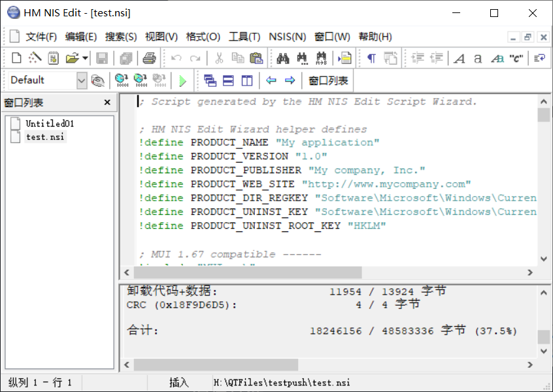Image resolution: width=553 pixels, height=392 pixels.
Task: Close the 窗口列表 side panel
Action: (x=107, y=102)
